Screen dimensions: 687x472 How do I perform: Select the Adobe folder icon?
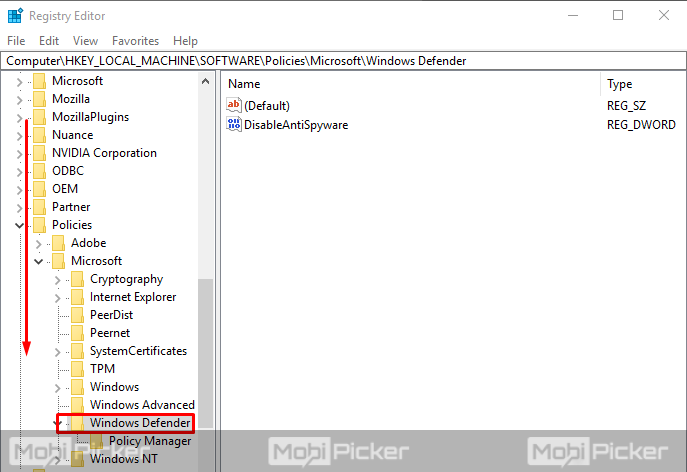[58, 243]
